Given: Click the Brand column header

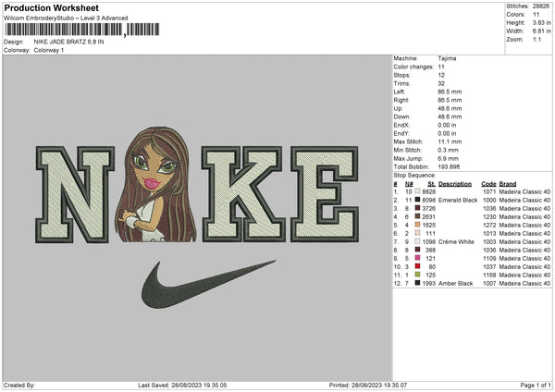Looking at the screenshot, I should tap(508, 183).
